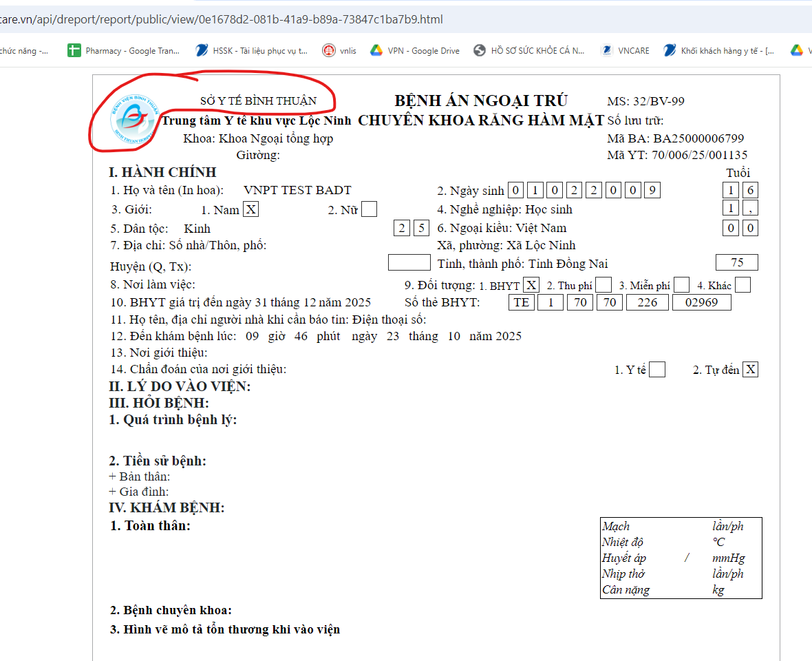Click the Huyết áp vital sign row
The image size is (812, 661).
pos(681,558)
